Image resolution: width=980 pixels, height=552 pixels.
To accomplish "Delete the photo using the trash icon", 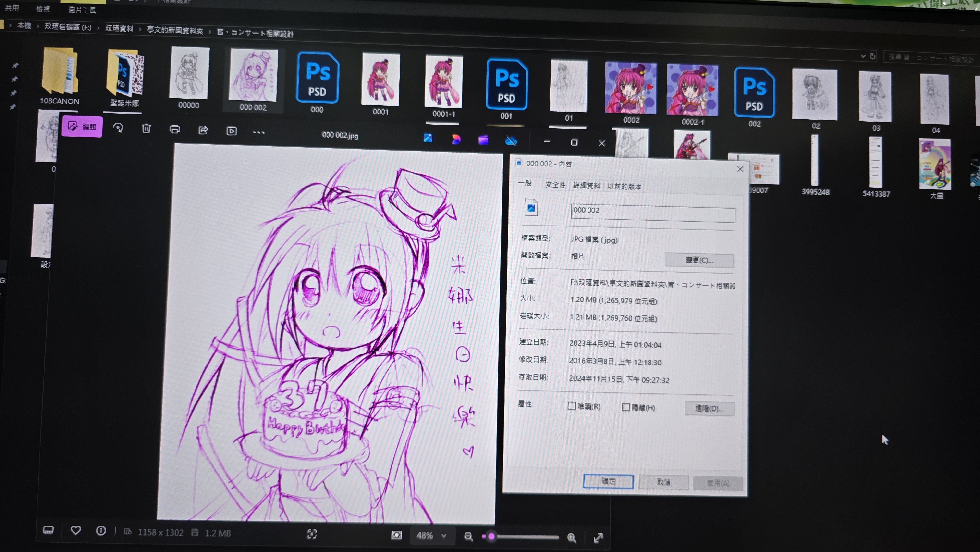I will (x=146, y=129).
